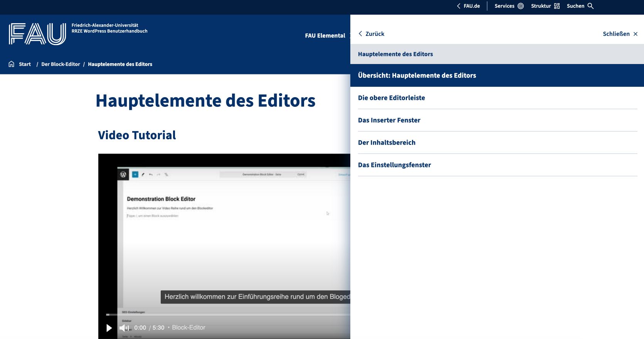The height and width of the screenshot is (339, 644).
Task: Open Das Inserter Fenster page
Action: point(389,120)
